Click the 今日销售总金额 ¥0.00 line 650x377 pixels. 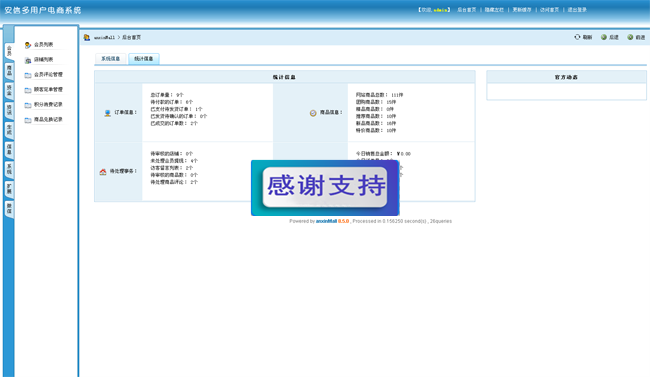click(383, 153)
